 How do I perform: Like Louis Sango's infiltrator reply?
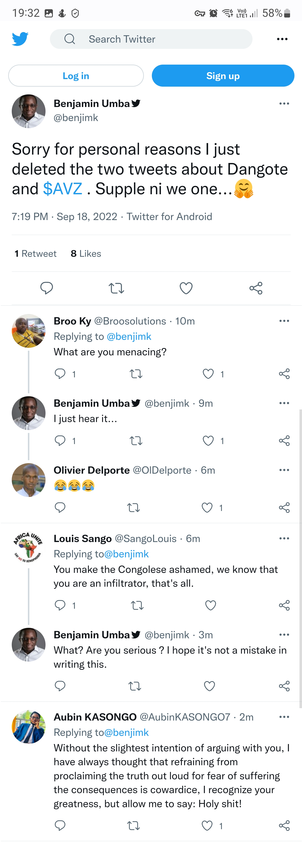click(211, 605)
